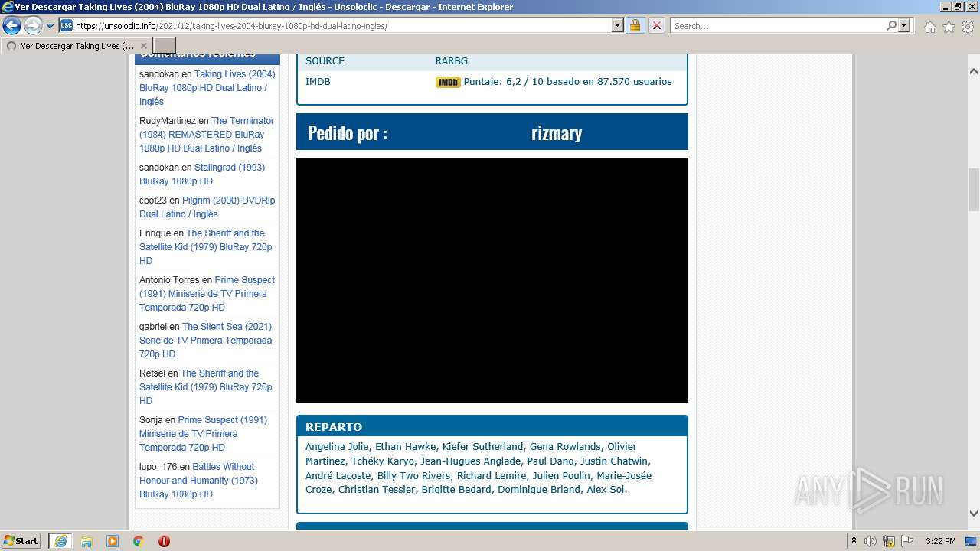
Task: Click the network tray icon
Action: click(x=889, y=541)
